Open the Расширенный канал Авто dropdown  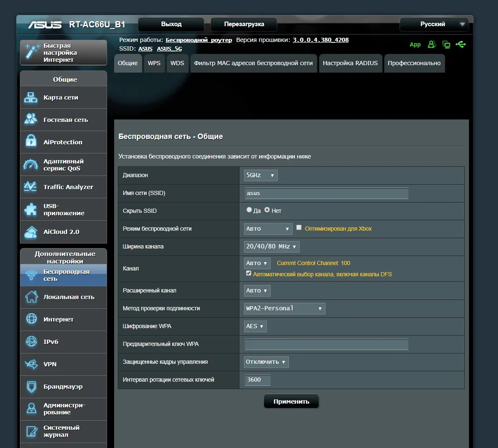coord(257,291)
